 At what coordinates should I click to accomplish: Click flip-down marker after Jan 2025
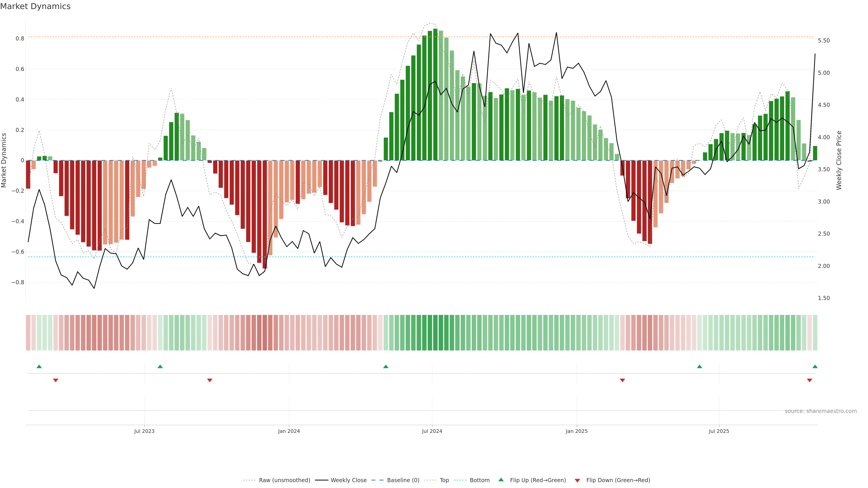(x=622, y=380)
